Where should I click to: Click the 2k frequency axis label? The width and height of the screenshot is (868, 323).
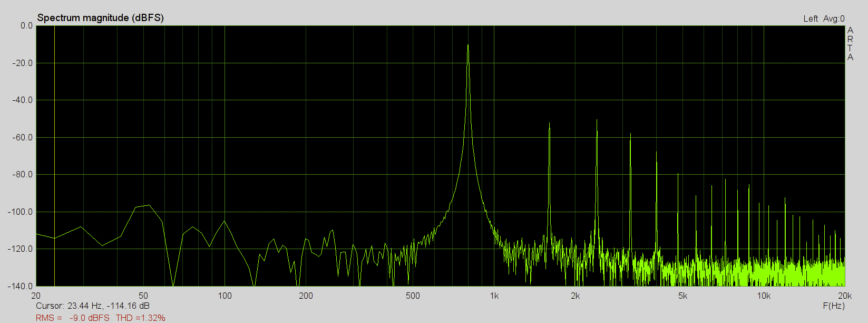click(576, 296)
